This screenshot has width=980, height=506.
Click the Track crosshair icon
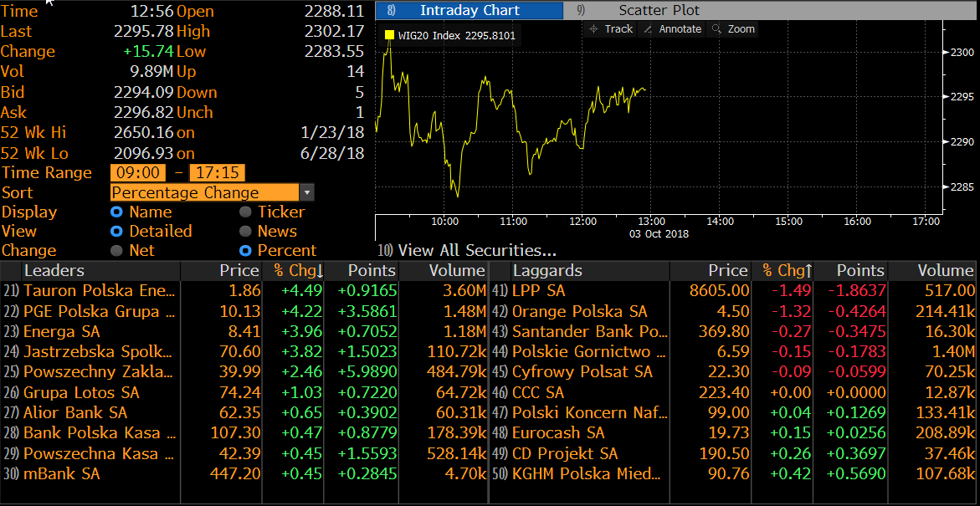pyautogui.click(x=594, y=29)
